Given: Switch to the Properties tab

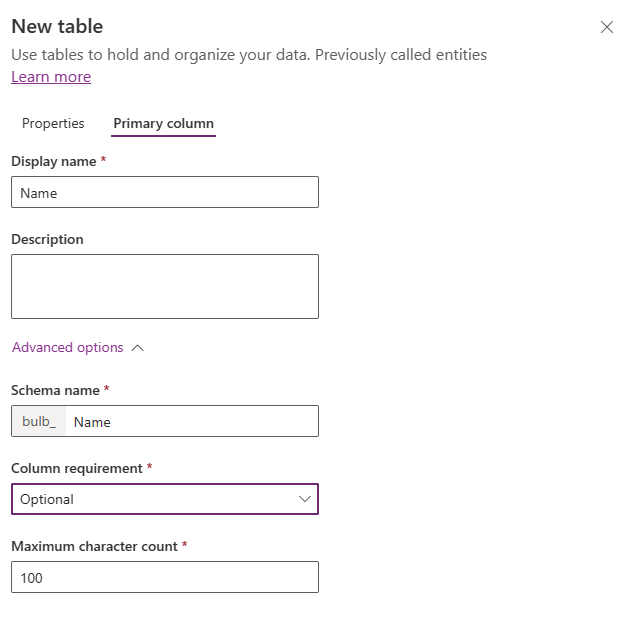Looking at the screenshot, I should (53, 123).
